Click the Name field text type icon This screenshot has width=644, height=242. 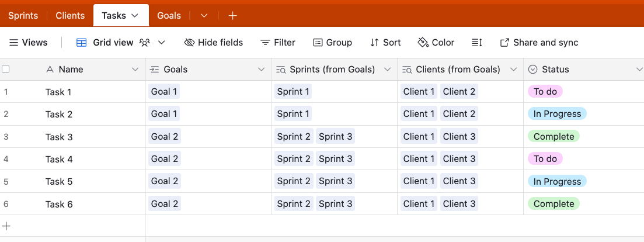coord(50,70)
